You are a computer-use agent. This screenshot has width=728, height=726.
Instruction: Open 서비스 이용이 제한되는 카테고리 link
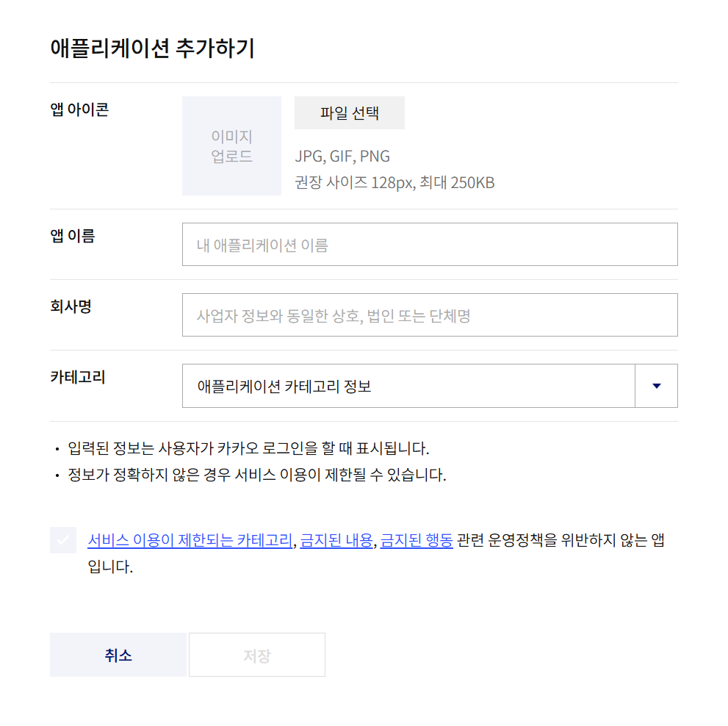[190, 540]
